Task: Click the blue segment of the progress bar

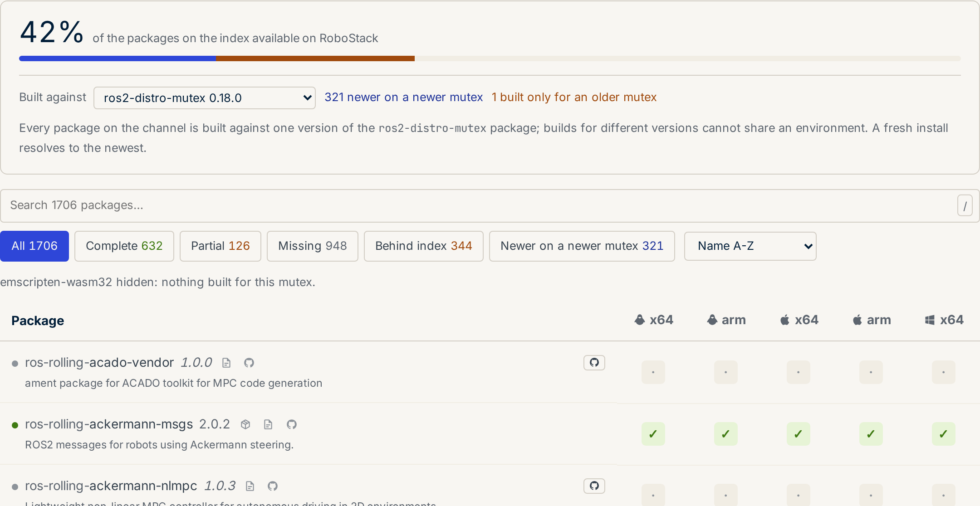Action: pyautogui.click(x=118, y=58)
